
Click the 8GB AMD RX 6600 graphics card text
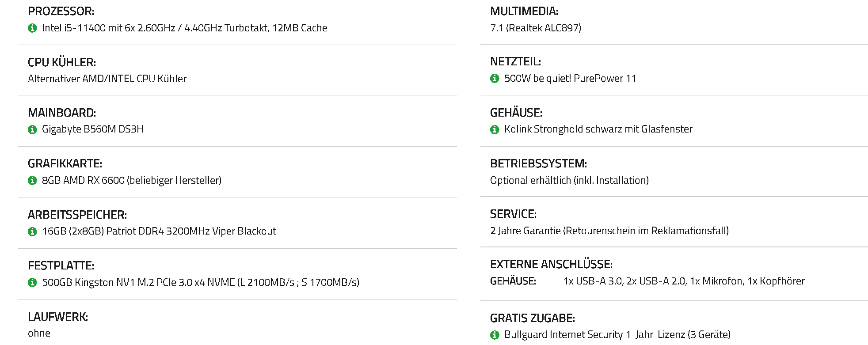[x=132, y=180]
